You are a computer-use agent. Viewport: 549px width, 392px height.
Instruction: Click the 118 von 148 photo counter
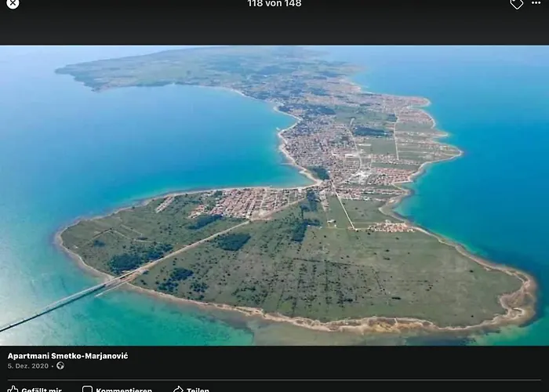coord(274,4)
